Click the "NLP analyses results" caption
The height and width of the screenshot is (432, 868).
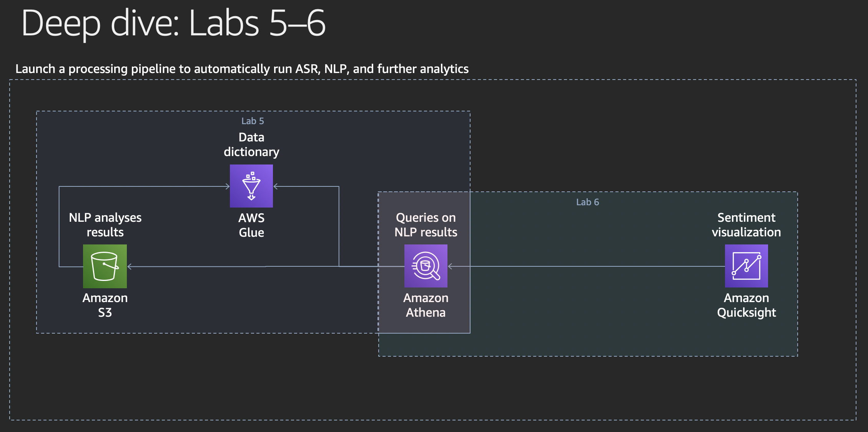tap(105, 225)
